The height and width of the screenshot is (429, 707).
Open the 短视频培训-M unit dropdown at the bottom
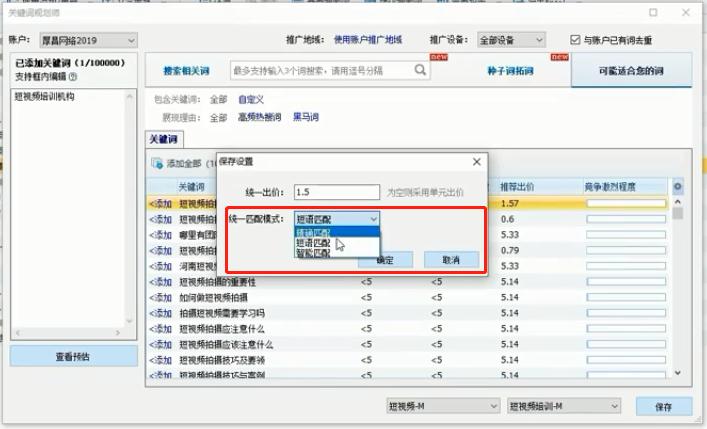click(564, 406)
